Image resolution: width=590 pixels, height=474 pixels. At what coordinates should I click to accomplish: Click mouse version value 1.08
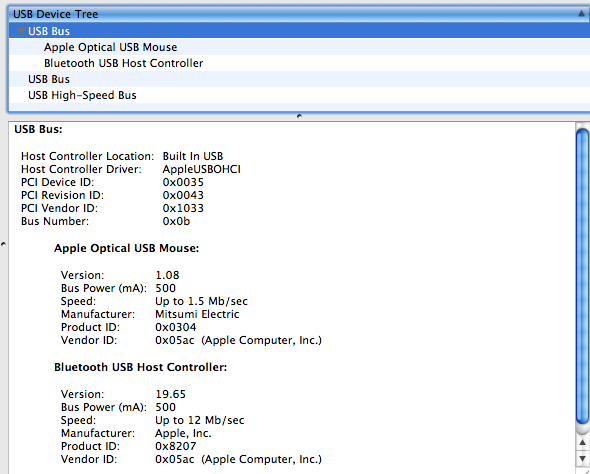[167, 275]
